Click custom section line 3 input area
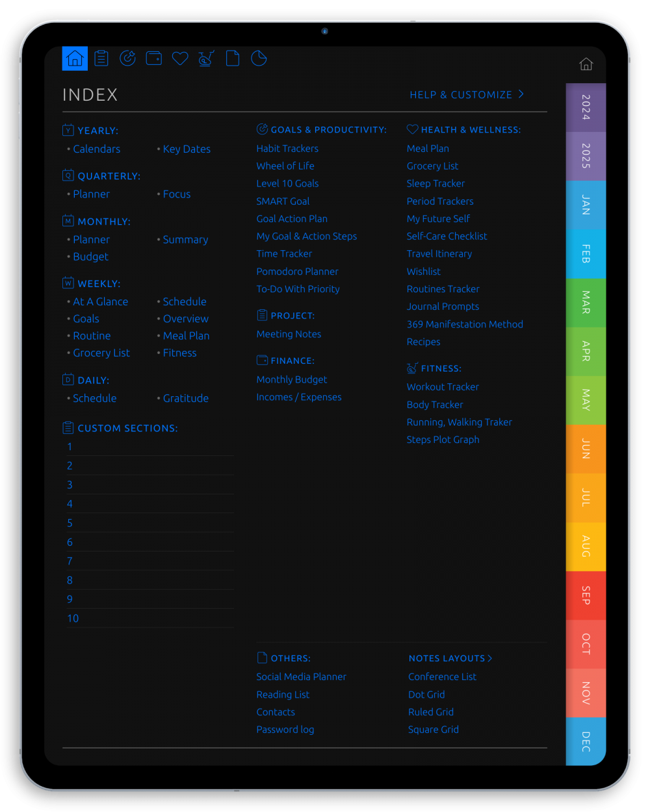 [x=149, y=485]
